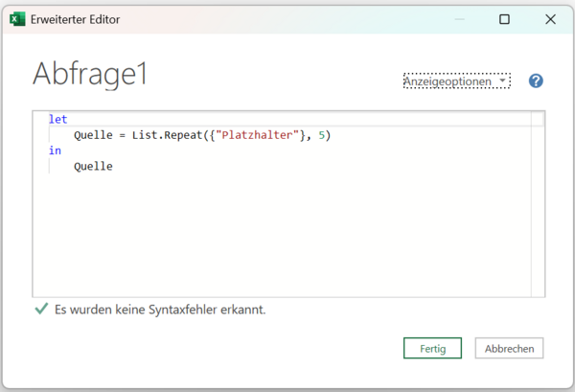Click 'Quelle' variable at start of line two
Viewport: 575px width, 392px height.
(93, 135)
